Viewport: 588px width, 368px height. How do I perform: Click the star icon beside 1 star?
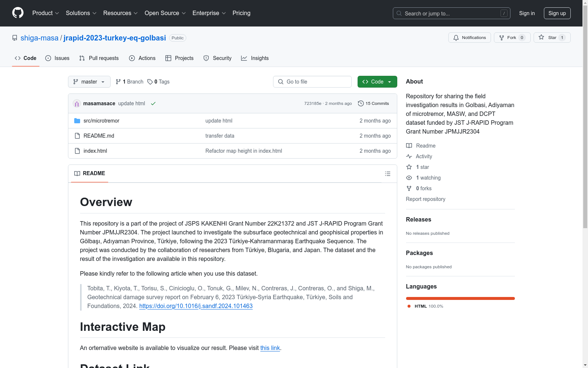tap(409, 167)
